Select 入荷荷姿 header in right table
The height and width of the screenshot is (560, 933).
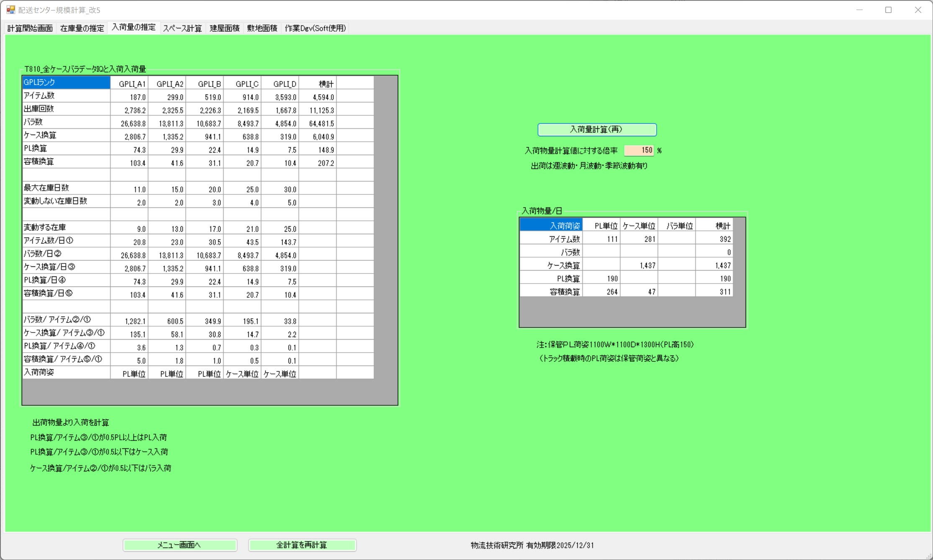coord(551,225)
